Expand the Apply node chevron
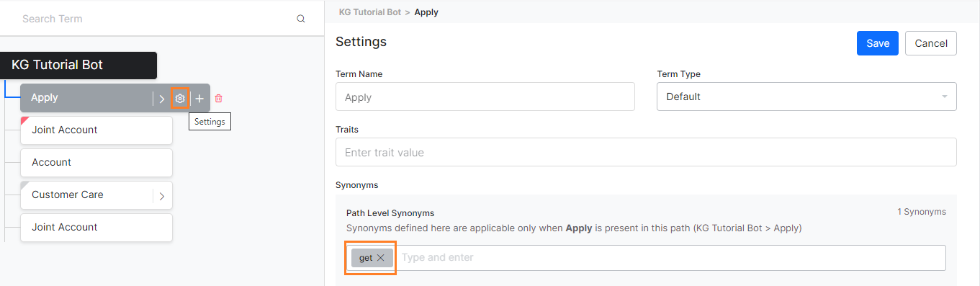The image size is (980, 286). [162, 99]
